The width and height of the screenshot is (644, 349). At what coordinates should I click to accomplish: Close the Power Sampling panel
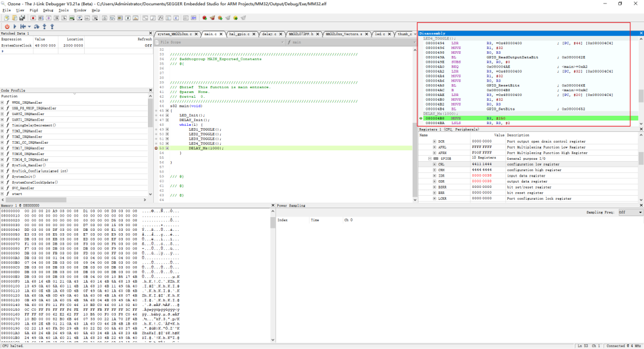click(x=641, y=205)
